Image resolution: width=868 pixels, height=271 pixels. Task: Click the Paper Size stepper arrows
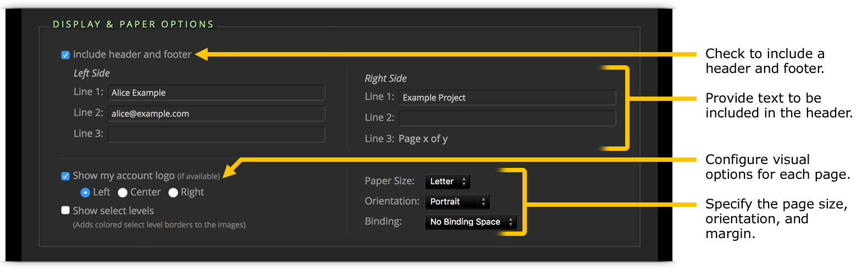[x=464, y=182]
